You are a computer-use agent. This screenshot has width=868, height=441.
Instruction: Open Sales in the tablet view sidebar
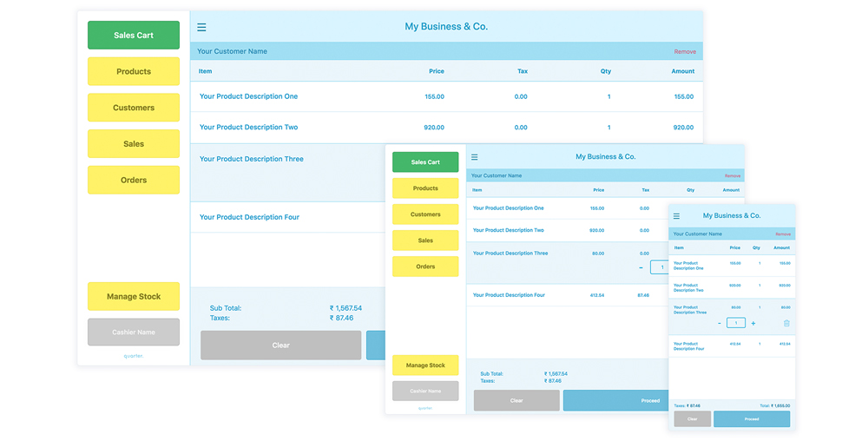pyautogui.click(x=425, y=240)
